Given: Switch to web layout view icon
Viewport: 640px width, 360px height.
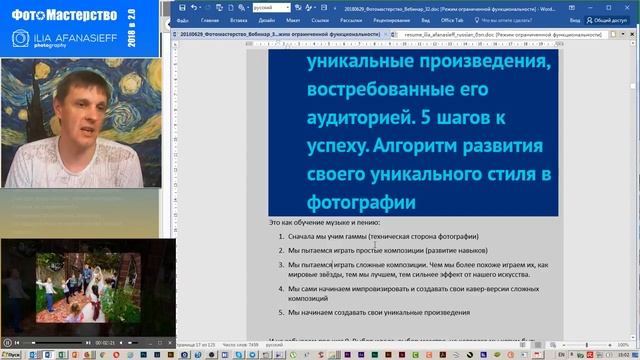Looking at the screenshot, I should (553, 345).
